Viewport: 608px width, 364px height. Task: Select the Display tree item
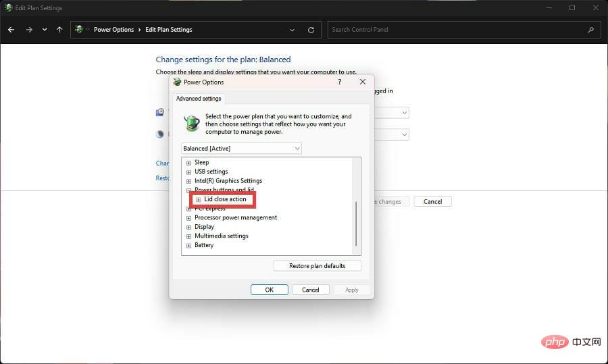pos(204,227)
